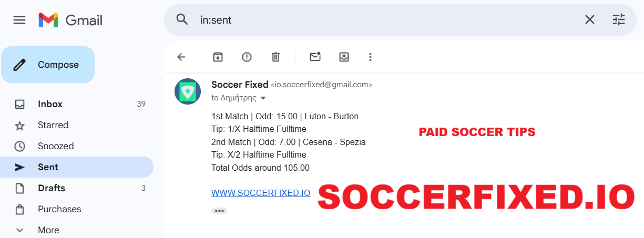The image size is (644, 238).
Task: Open the Inbox folder
Action: point(50,104)
